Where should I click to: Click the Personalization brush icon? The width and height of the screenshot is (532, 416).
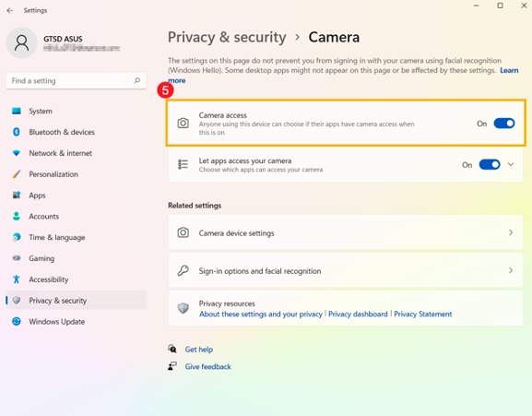pyautogui.click(x=17, y=174)
